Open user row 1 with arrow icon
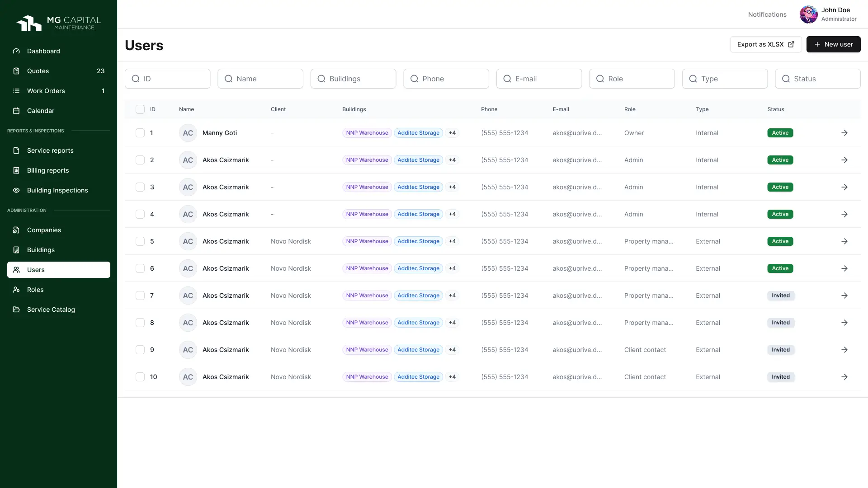This screenshot has height=488, width=868. (844, 133)
